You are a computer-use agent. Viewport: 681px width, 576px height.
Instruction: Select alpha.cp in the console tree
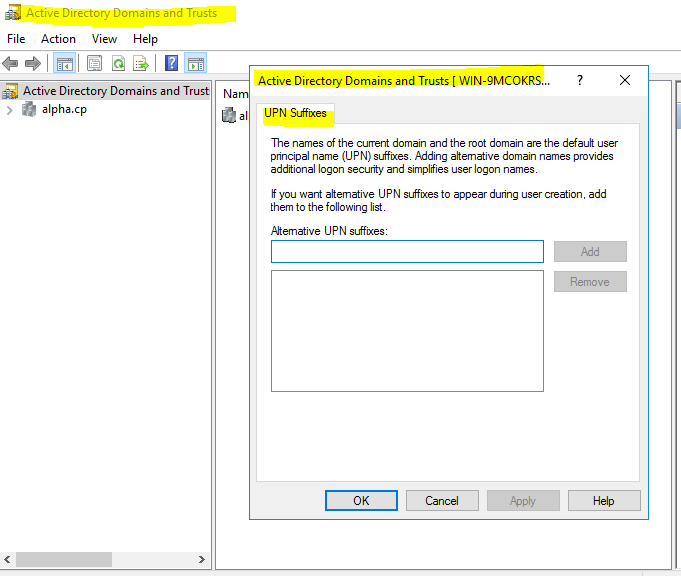coord(64,109)
